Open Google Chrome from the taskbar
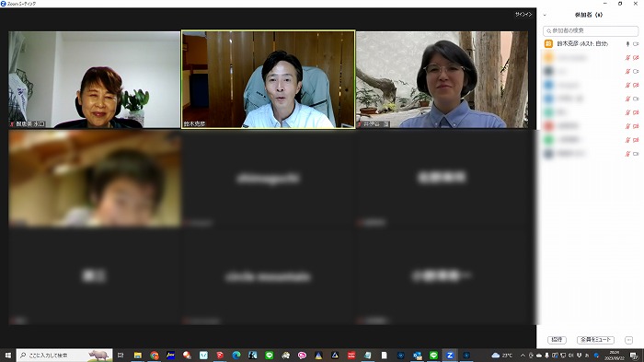Screen dimensions: 644x362 click(x=155, y=355)
